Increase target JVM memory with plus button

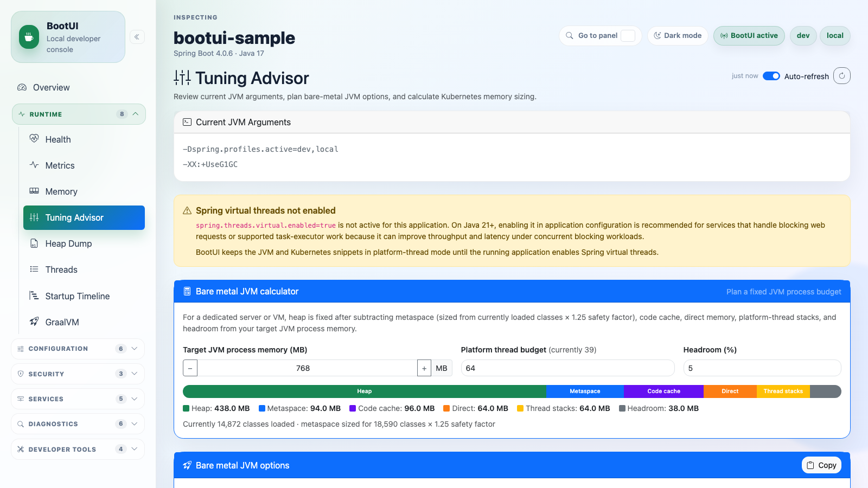point(424,368)
